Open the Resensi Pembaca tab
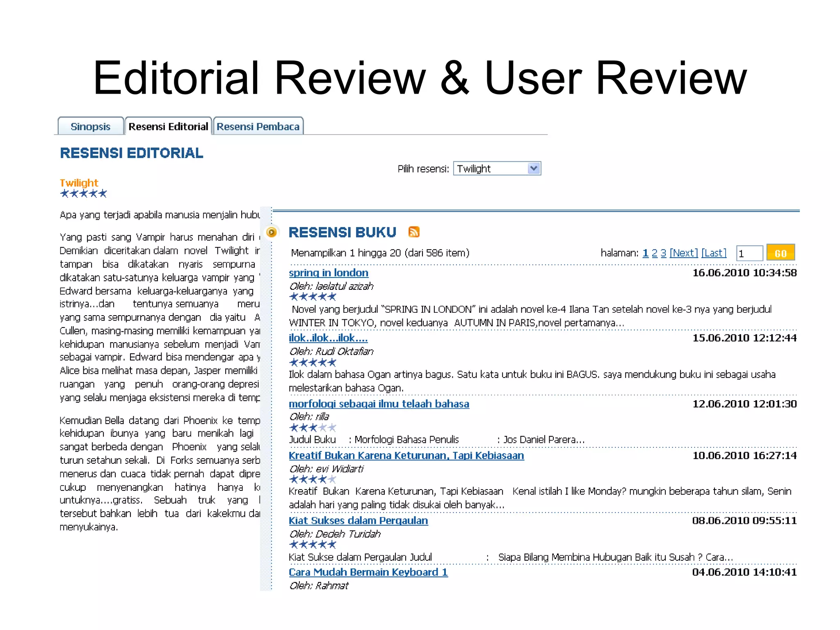The width and height of the screenshot is (840, 630). [x=258, y=126]
